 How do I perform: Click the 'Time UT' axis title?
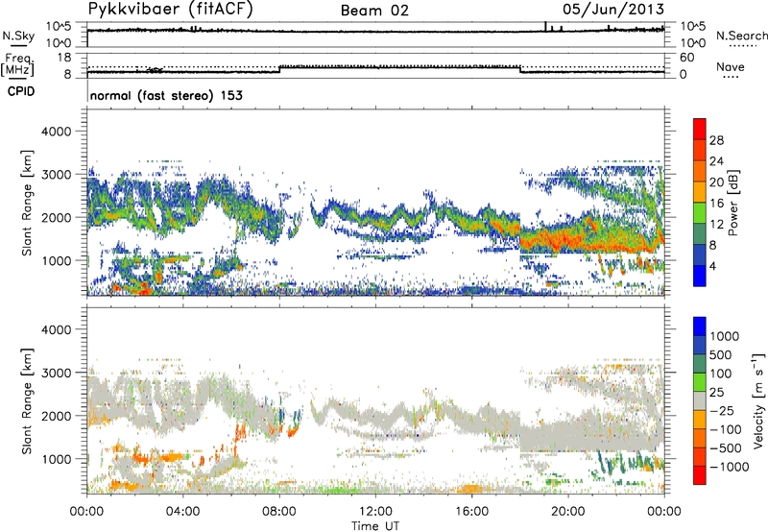(375, 526)
